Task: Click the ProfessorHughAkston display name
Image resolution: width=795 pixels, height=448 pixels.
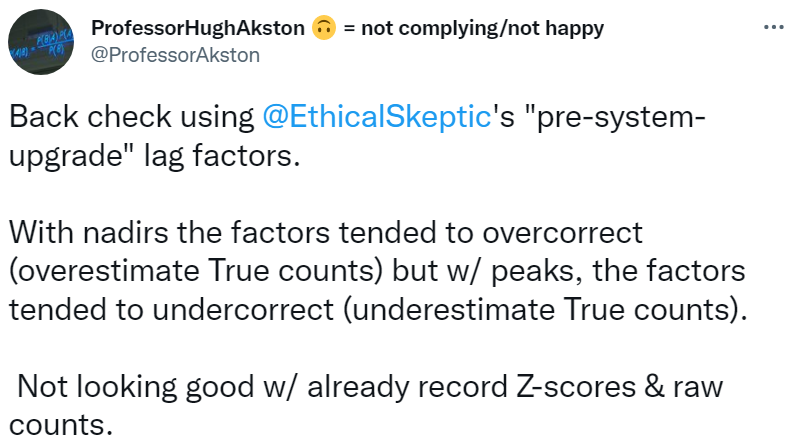Action: pos(198,28)
